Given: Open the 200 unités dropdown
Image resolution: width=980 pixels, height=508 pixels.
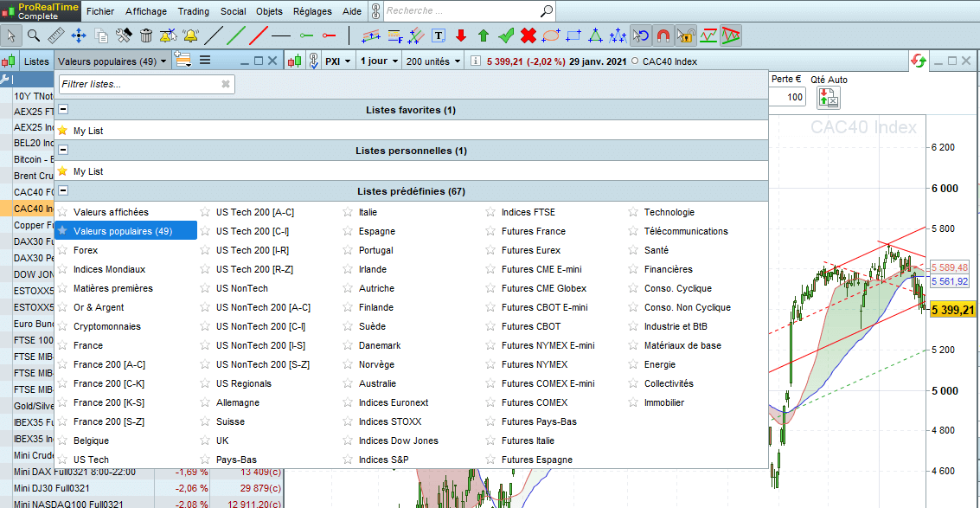Looking at the screenshot, I should [433, 61].
